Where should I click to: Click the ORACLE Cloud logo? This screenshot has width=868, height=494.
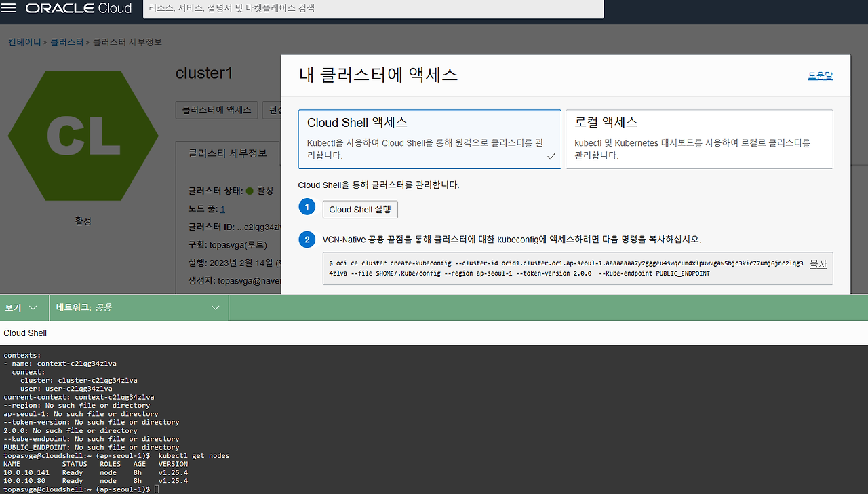click(x=78, y=9)
